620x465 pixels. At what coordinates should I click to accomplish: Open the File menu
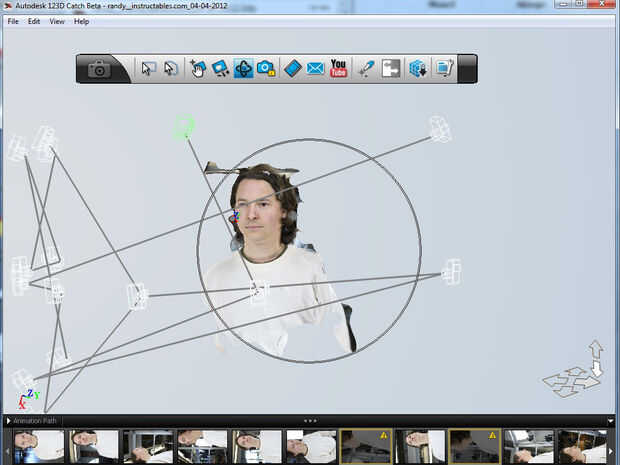[x=13, y=21]
